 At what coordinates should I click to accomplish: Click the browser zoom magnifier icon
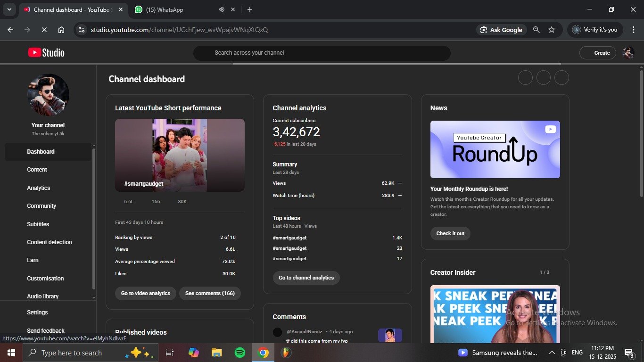(x=536, y=30)
